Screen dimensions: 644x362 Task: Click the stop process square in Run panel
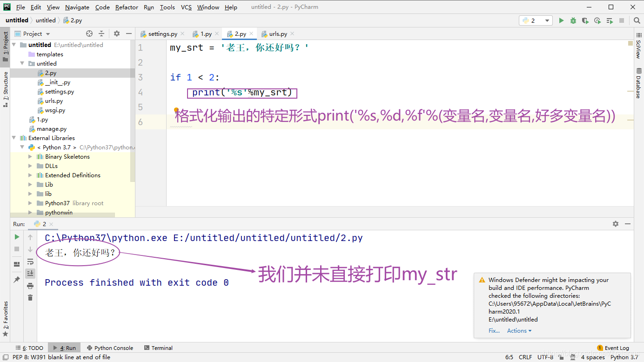pyautogui.click(x=17, y=249)
